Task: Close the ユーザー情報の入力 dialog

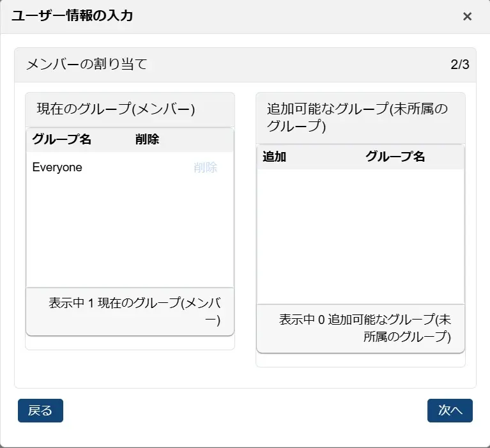Action: click(x=467, y=17)
